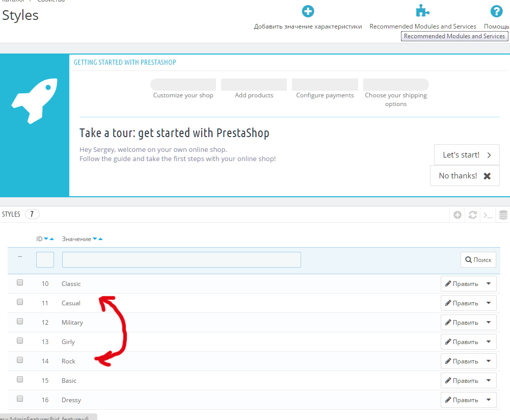
Task: Click the Customize your shop step
Action: 183,89
